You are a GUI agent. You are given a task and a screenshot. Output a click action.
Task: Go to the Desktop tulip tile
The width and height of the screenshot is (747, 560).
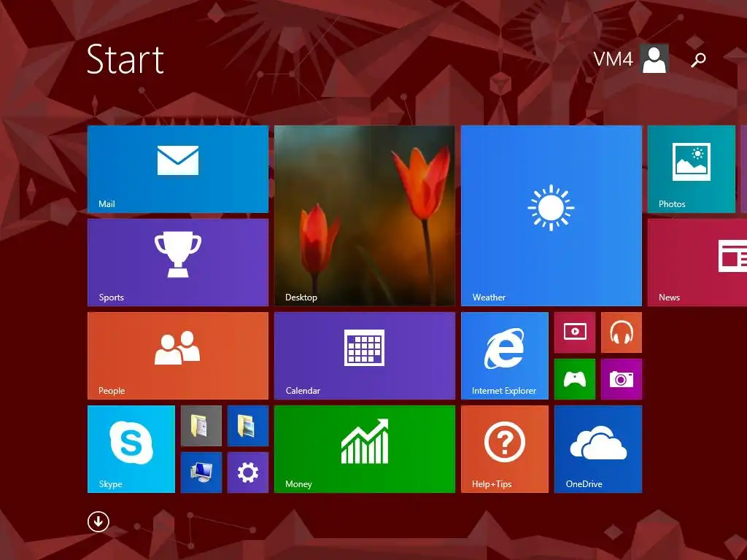[x=365, y=216]
